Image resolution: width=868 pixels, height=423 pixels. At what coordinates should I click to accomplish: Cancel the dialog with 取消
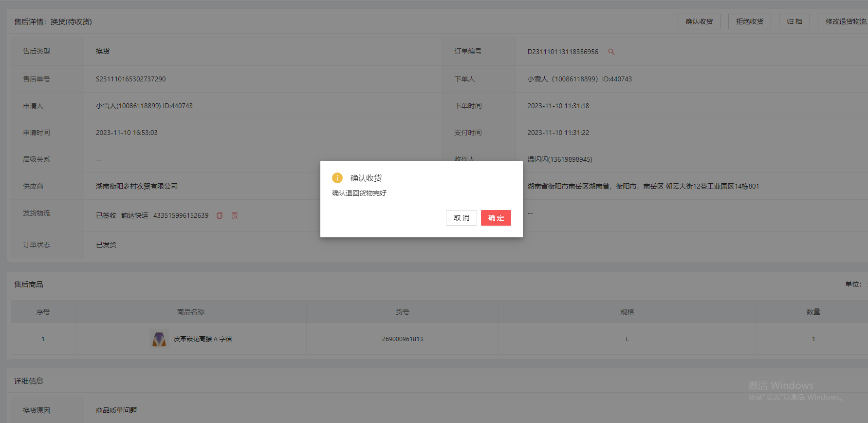pos(461,218)
